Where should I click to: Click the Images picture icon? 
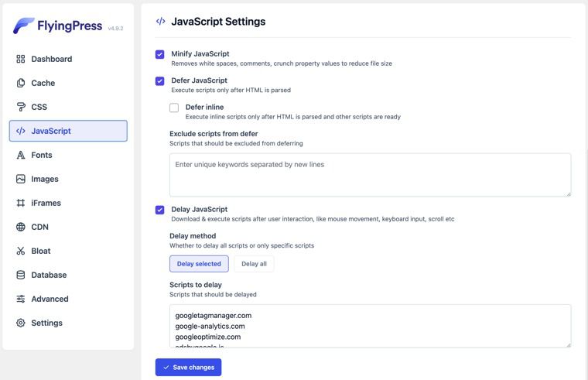[21, 179]
